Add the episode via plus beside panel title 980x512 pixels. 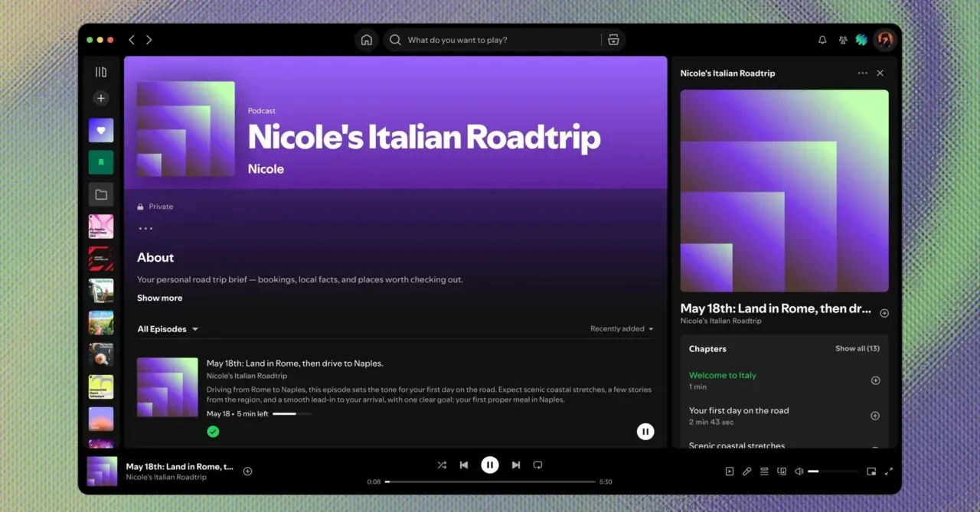[884, 313]
